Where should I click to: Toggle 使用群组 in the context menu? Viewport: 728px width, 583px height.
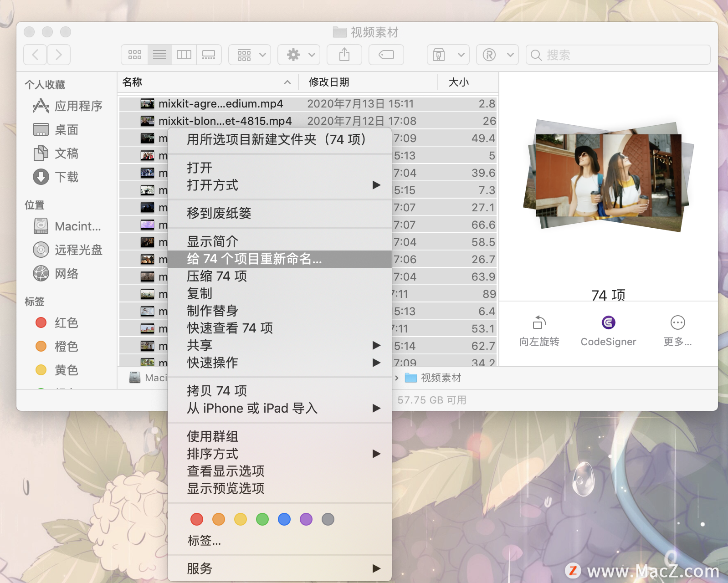point(280,436)
